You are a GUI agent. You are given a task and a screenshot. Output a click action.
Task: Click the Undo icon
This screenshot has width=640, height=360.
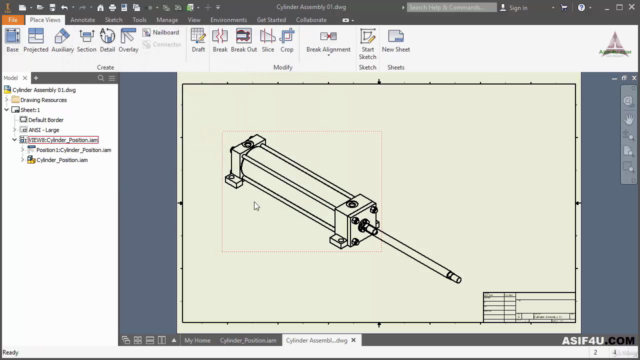point(64,7)
